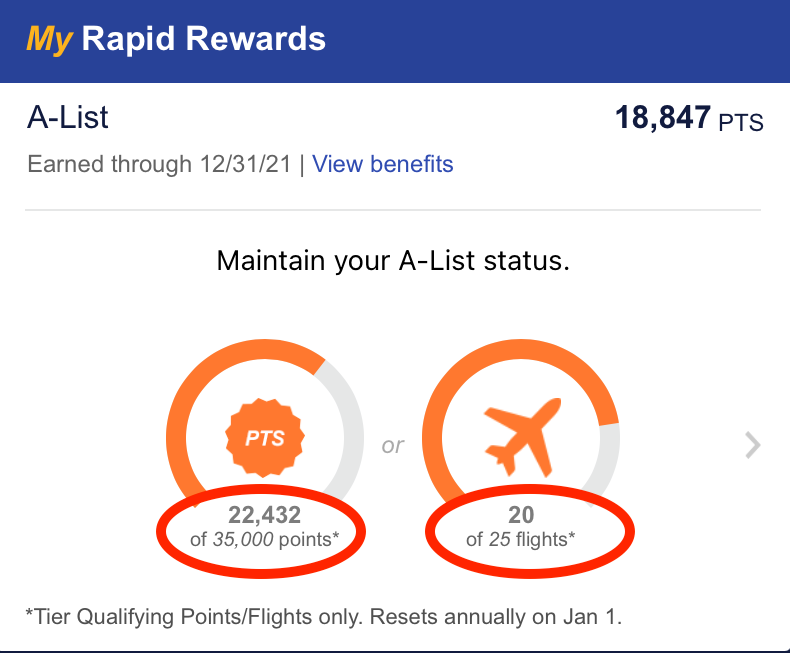Click the My Rapid Rewards header title
Image resolution: width=790 pixels, height=653 pixels.
[176, 40]
